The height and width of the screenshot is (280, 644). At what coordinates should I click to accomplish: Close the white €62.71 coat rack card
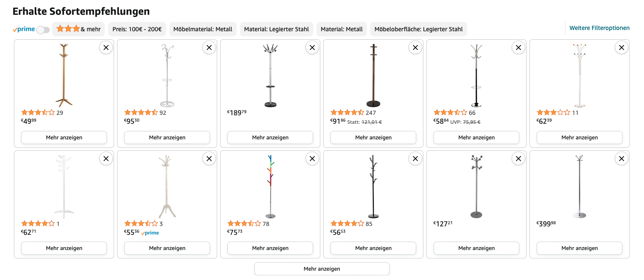tap(106, 159)
